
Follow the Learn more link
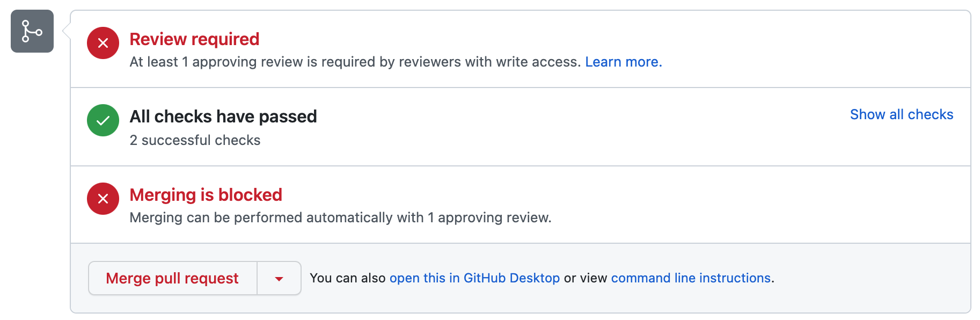pos(623,62)
